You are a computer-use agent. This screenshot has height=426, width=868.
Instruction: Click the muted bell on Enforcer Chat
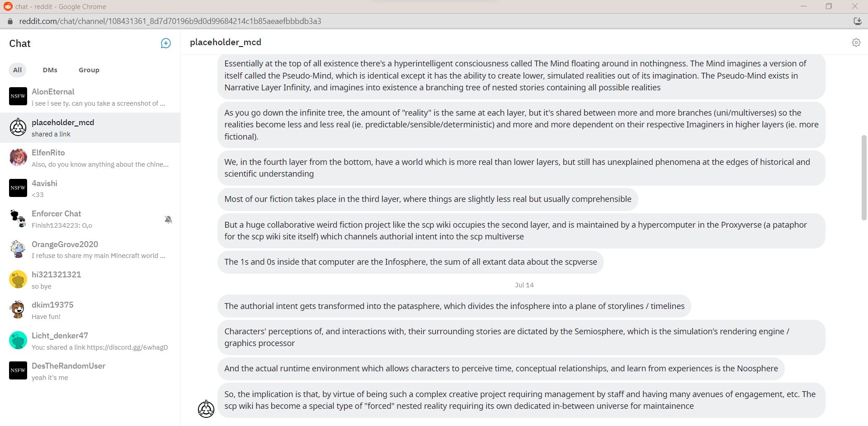click(x=168, y=220)
